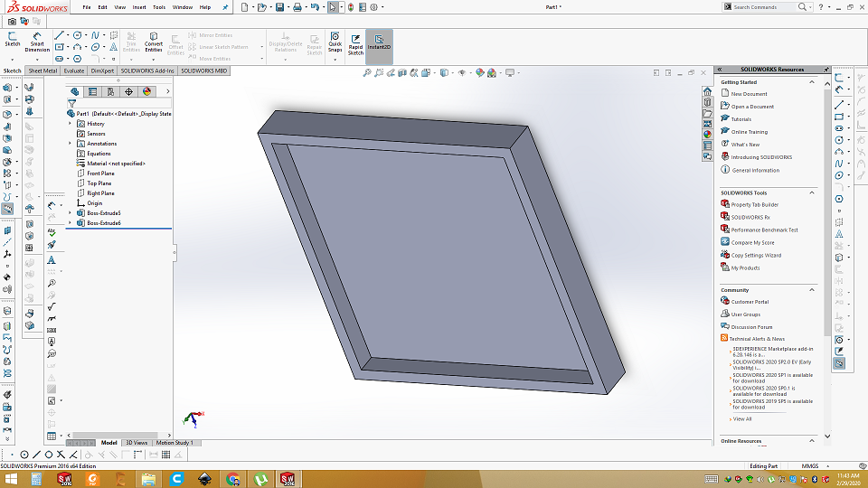868x488 pixels.
Task: Open the PropertyManager tab
Action: (x=92, y=92)
